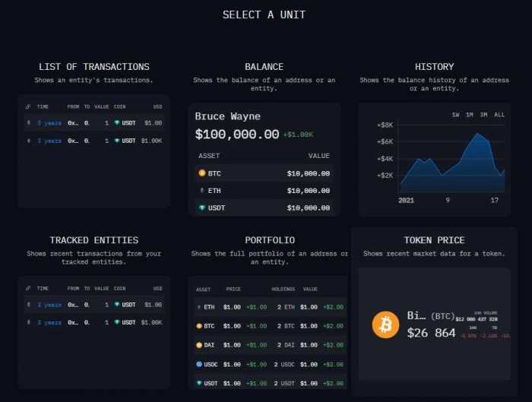Switch History chart to 1W range
The height and width of the screenshot is (402, 532).
(x=455, y=115)
